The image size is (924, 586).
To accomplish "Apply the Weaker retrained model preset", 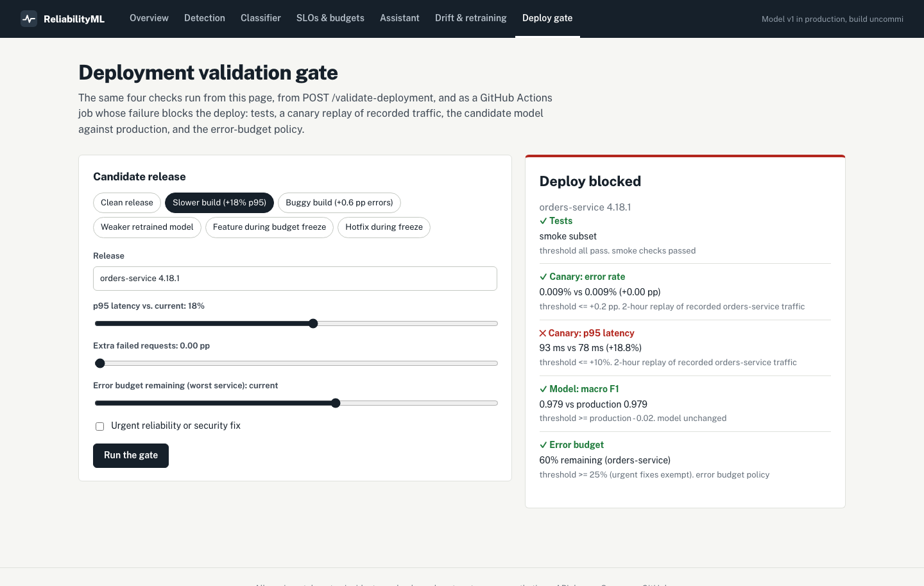I will (147, 227).
